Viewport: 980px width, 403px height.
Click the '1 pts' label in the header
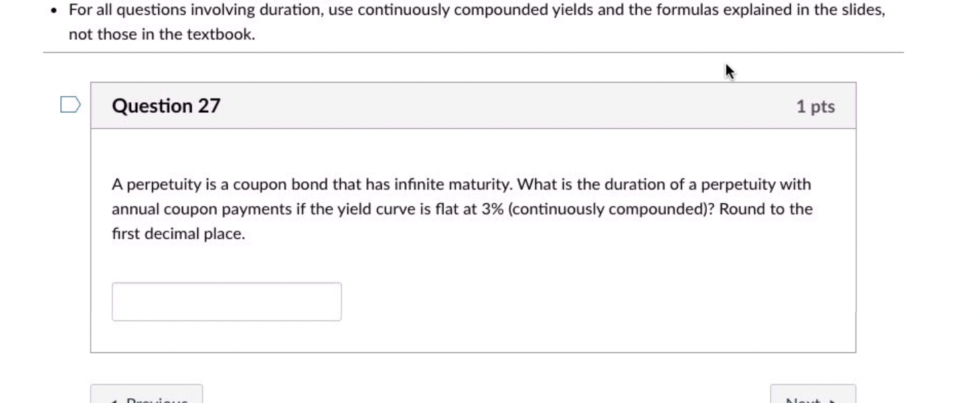(x=816, y=106)
